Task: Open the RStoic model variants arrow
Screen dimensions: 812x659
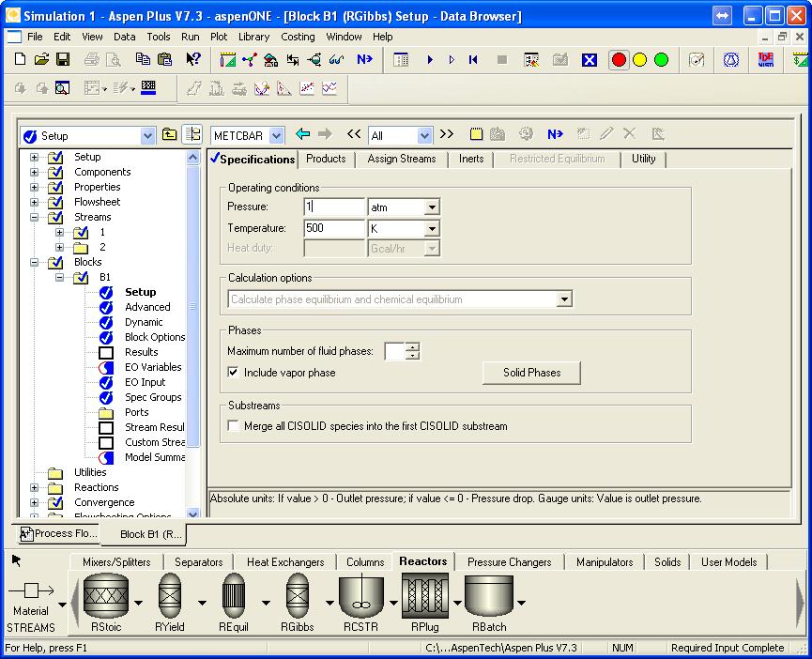Action: click(138, 603)
